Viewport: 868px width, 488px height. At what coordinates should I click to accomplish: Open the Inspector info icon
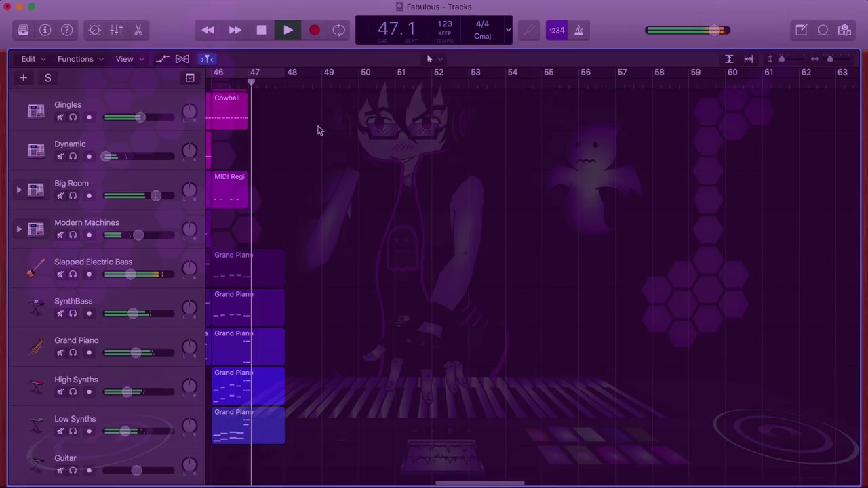click(45, 30)
